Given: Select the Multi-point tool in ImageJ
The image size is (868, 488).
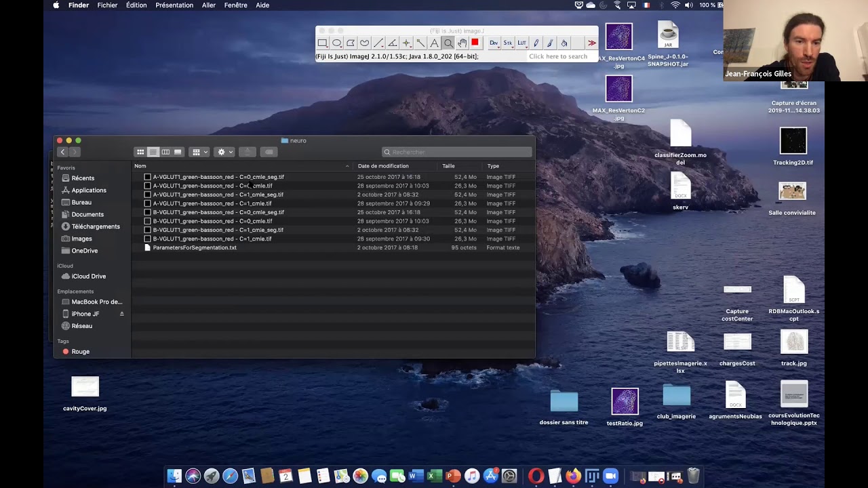Looking at the screenshot, I should [406, 43].
